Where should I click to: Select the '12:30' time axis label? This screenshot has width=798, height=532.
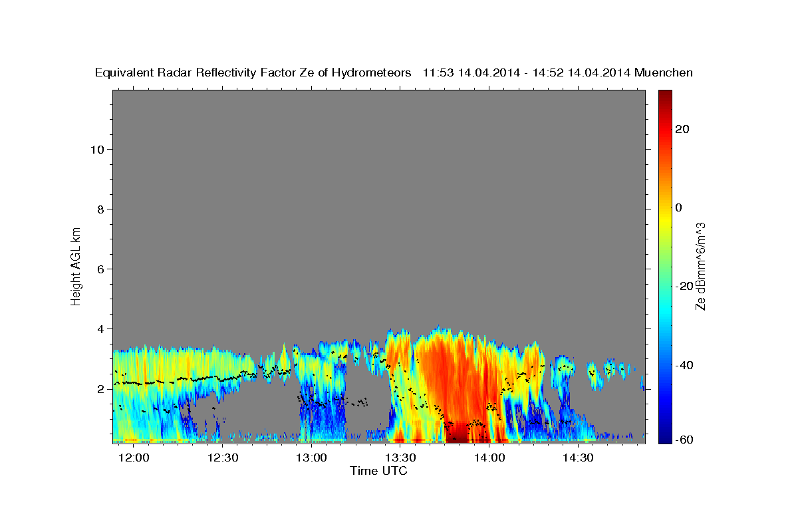[223, 458]
